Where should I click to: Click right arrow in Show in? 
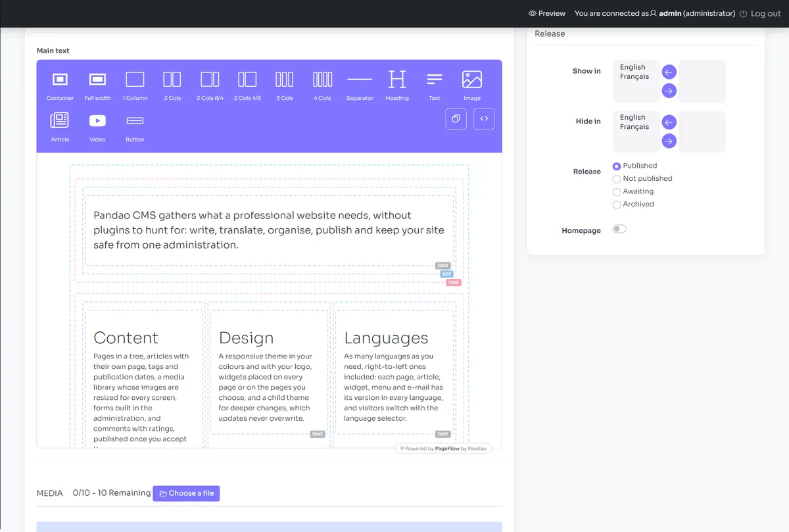[x=669, y=91]
